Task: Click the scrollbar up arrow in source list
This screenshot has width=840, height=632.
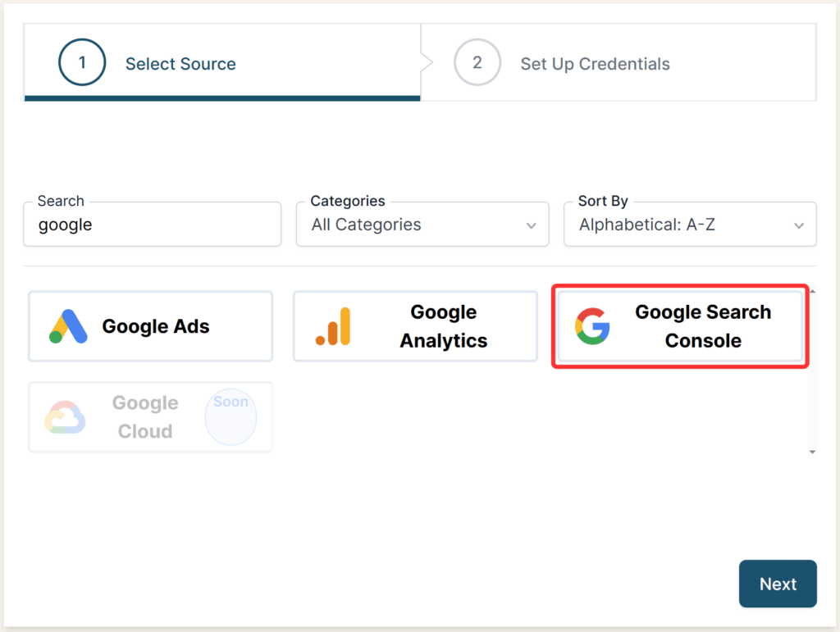Action: (812, 292)
